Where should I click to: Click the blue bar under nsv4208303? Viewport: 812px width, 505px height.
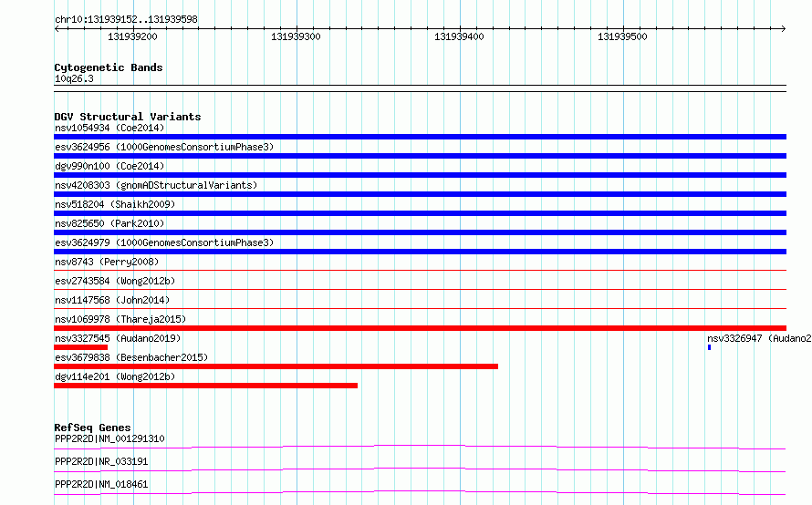(x=420, y=194)
